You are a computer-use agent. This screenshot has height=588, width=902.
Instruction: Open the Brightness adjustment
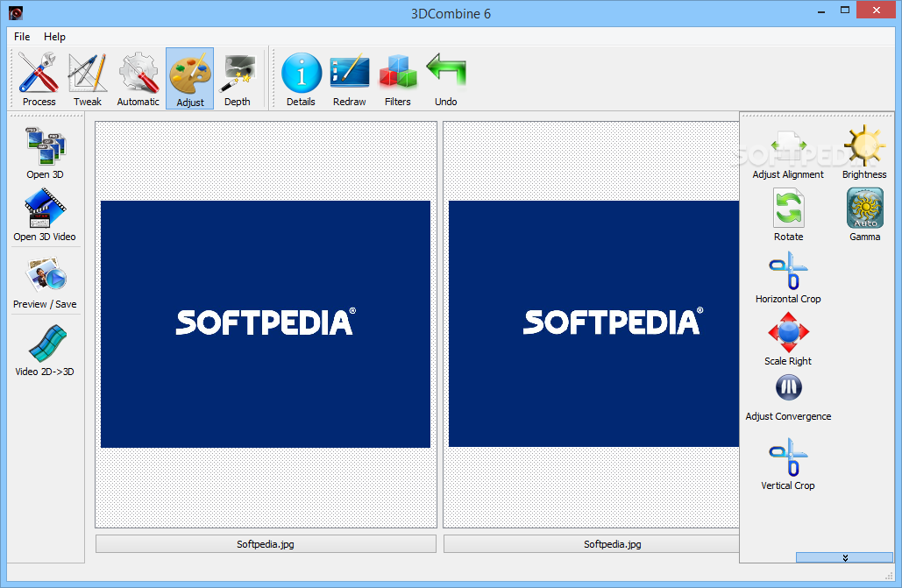(x=864, y=153)
